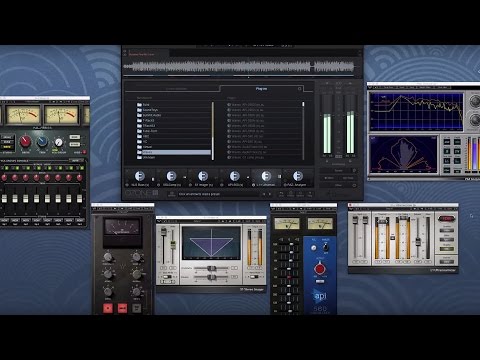Click the red IDR button on Ultramaximizer
Screen dimensions: 480x360
pyautogui.click(x=446, y=219)
